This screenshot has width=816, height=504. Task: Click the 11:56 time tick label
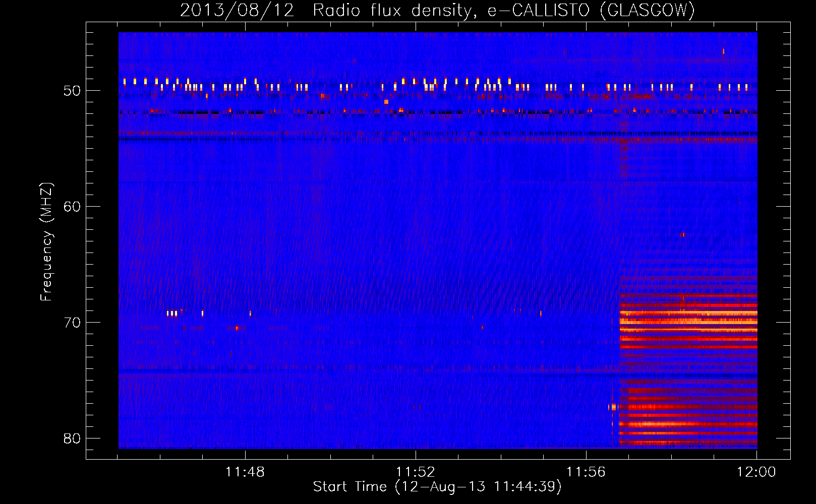coord(586,472)
